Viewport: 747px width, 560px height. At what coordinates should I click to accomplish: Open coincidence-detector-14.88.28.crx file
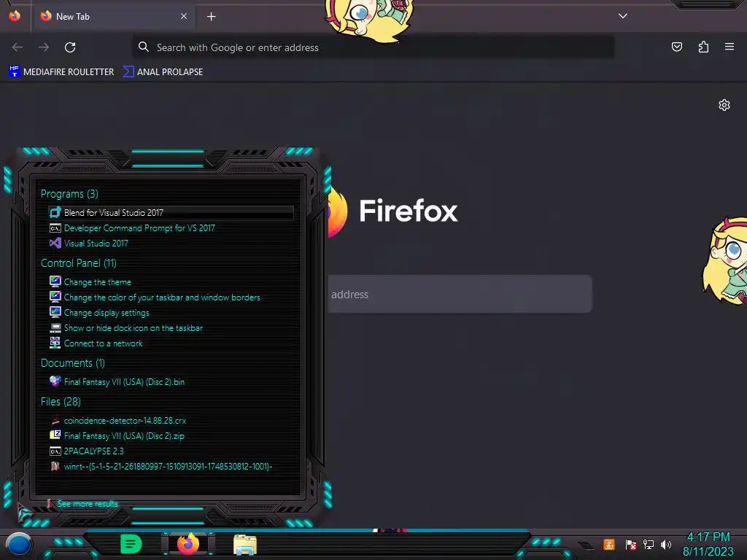pos(125,421)
